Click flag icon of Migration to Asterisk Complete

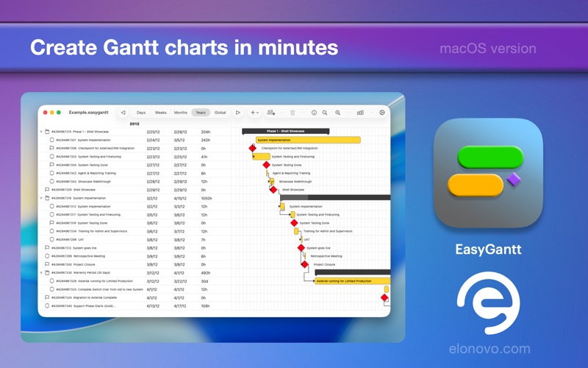47,297
